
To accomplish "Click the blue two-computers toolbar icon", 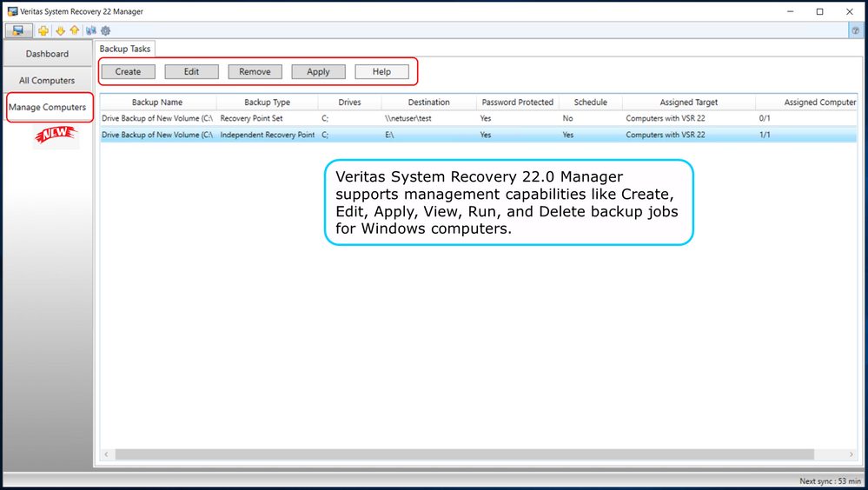I will click(x=91, y=30).
